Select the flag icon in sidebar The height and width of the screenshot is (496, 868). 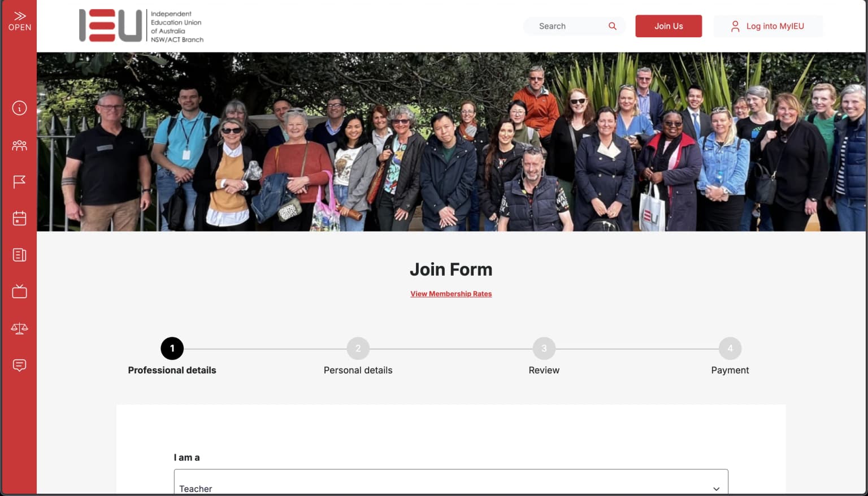(x=20, y=182)
